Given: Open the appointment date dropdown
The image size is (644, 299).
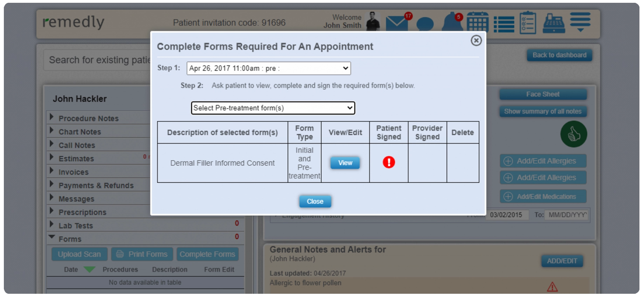Looking at the screenshot, I should pyautogui.click(x=269, y=68).
